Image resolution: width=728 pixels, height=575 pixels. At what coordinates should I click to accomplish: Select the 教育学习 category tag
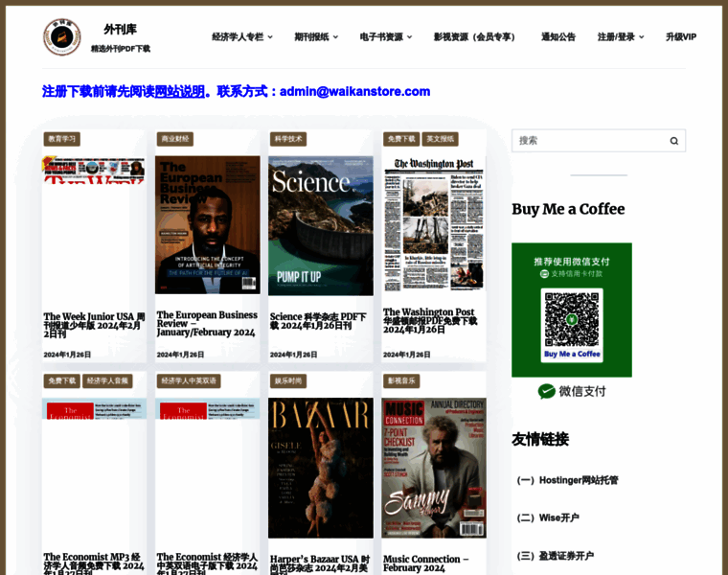coord(61,139)
